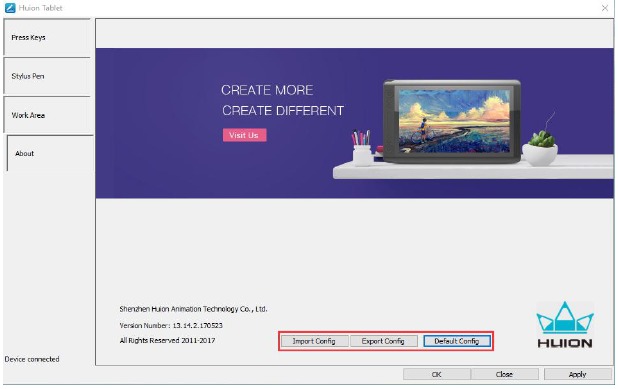Screen dimensions: 618x389
Task: Open the About tab
Action: pos(50,153)
